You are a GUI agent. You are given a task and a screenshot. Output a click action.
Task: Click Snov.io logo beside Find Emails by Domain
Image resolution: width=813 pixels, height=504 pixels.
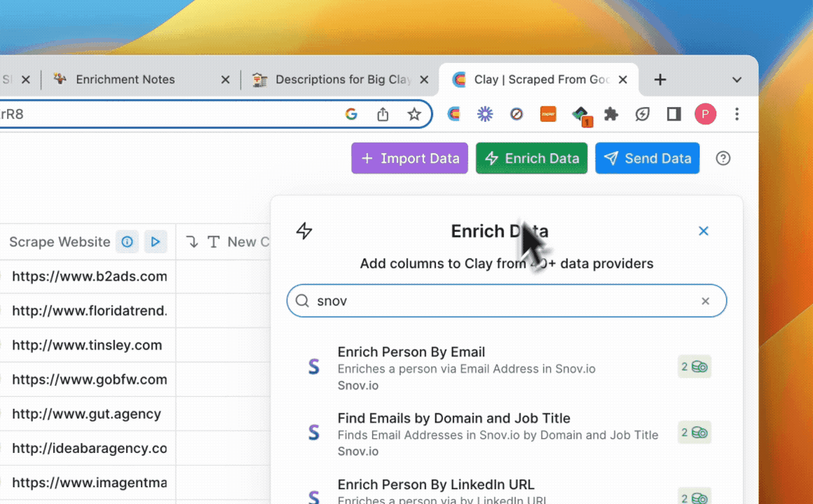click(x=313, y=432)
